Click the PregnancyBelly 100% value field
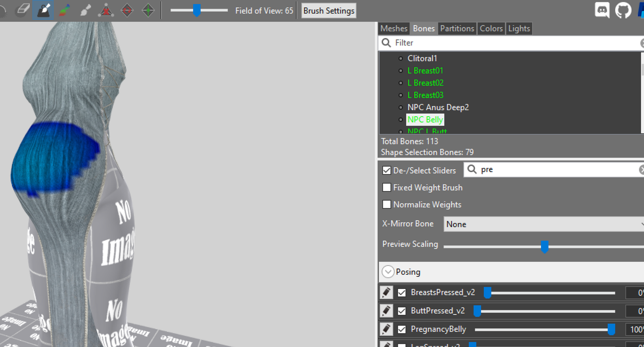Viewport: 644px width, 347px height. coord(635,330)
